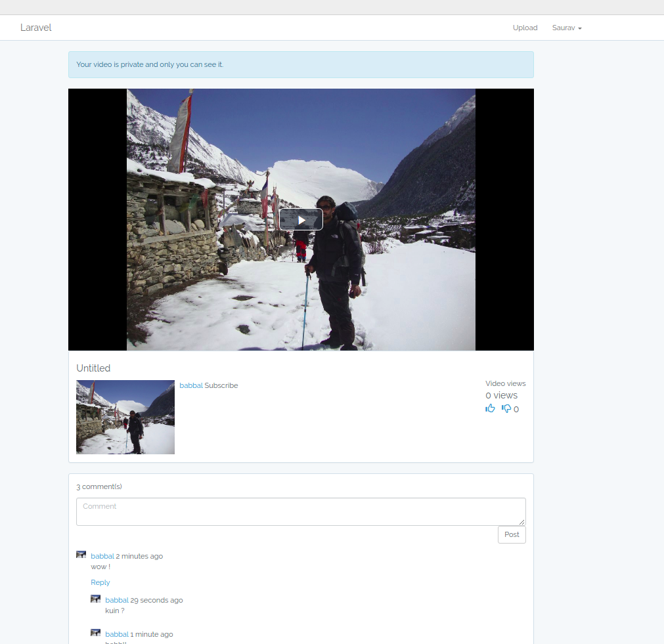Viewport: 664px width, 644px height.
Task: Open babbal's channel link beside Subscribe
Action: 191,385
